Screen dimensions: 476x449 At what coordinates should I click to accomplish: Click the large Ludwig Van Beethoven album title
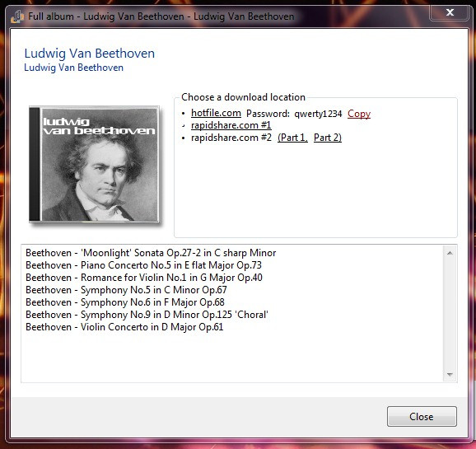[x=90, y=54]
